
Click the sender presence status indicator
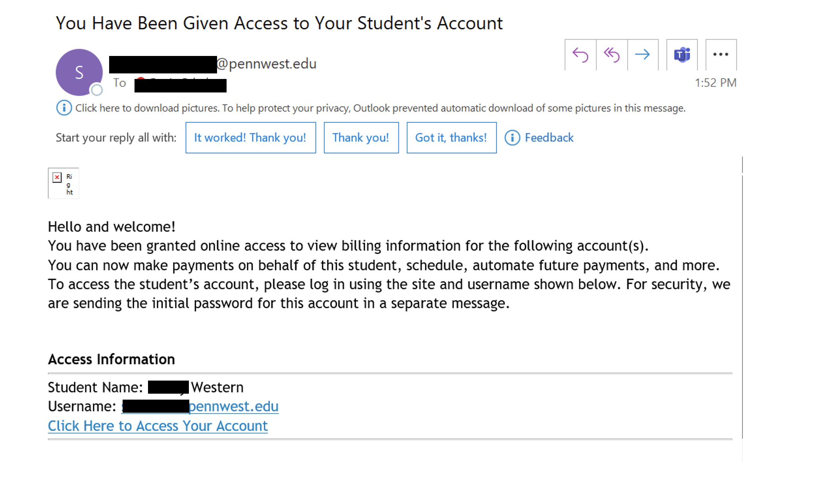(x=96, y=90)
